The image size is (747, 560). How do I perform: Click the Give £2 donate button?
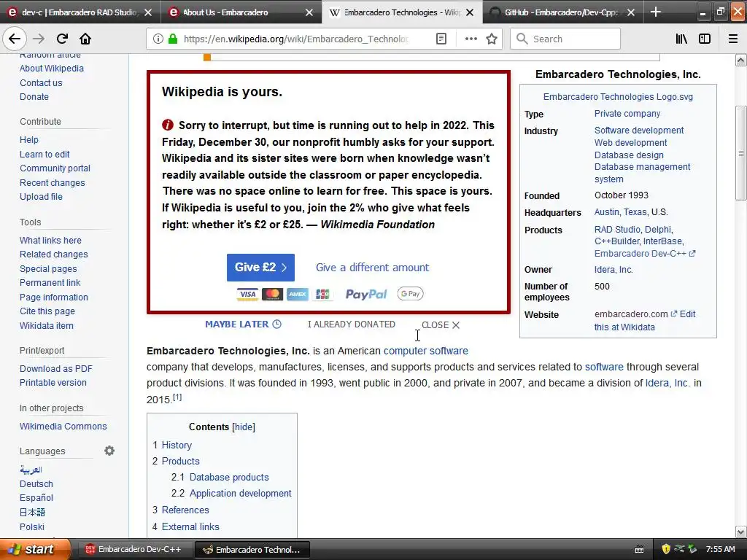(260, 267)
